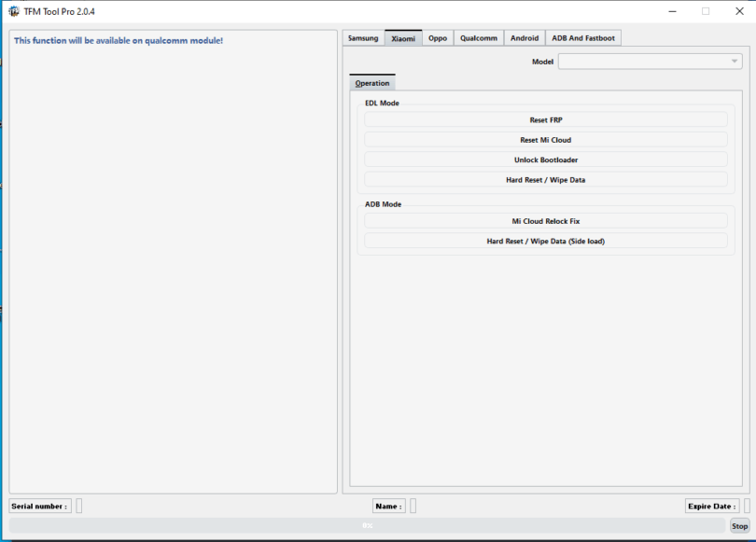Switch to the Samsung tab
The width and height of the screenshot is (756, 542).
tap(363, 38)
